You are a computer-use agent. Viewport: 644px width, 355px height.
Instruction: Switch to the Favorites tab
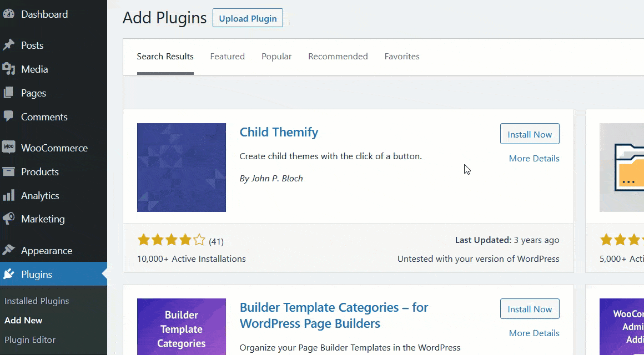coord(402,57)
